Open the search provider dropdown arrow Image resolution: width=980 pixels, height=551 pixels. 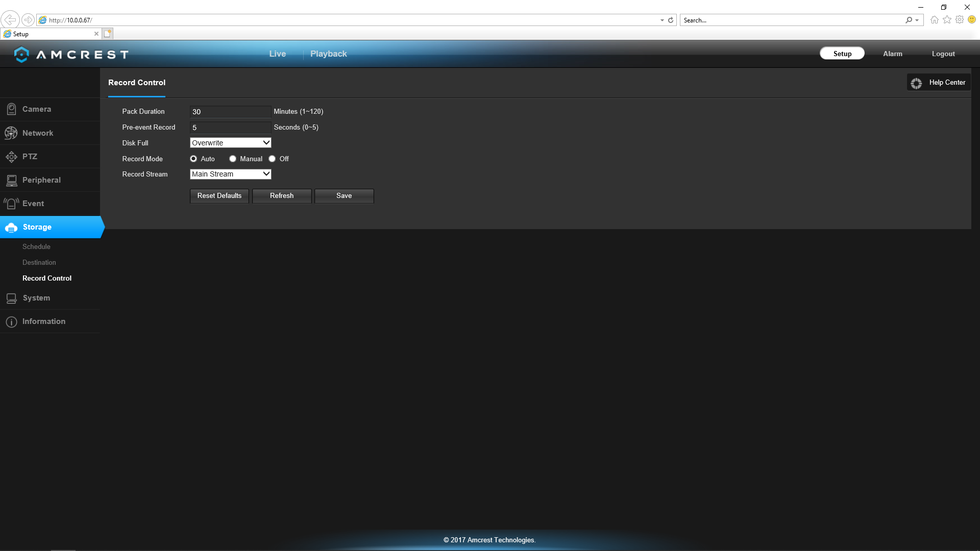pos(917,20)
